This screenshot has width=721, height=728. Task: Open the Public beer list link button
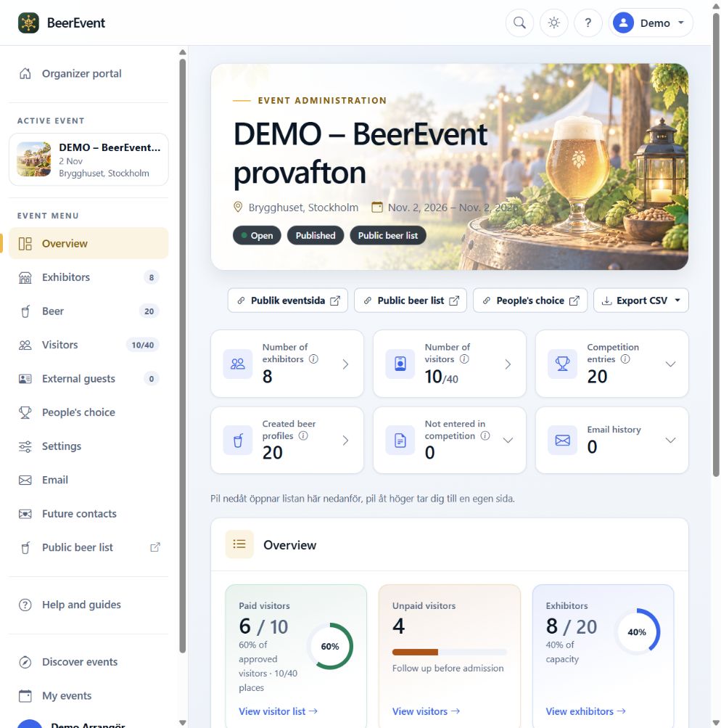(x=410, y=300)
